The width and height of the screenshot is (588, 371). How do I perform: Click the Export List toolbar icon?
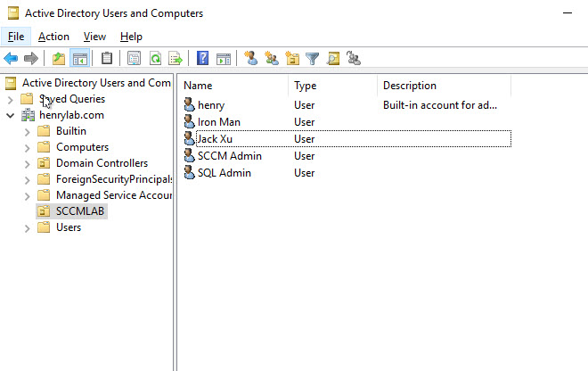[176, 59]
